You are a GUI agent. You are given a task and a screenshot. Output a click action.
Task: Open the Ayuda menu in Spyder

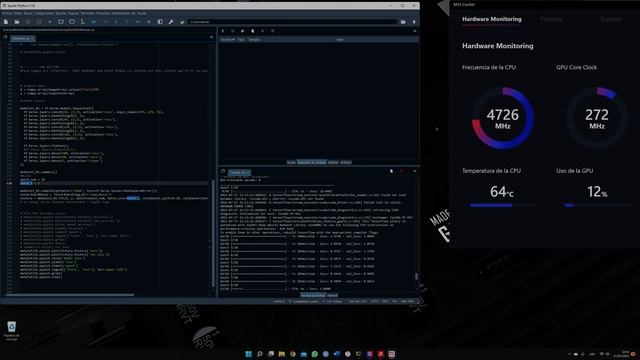(x=142, y=13)
